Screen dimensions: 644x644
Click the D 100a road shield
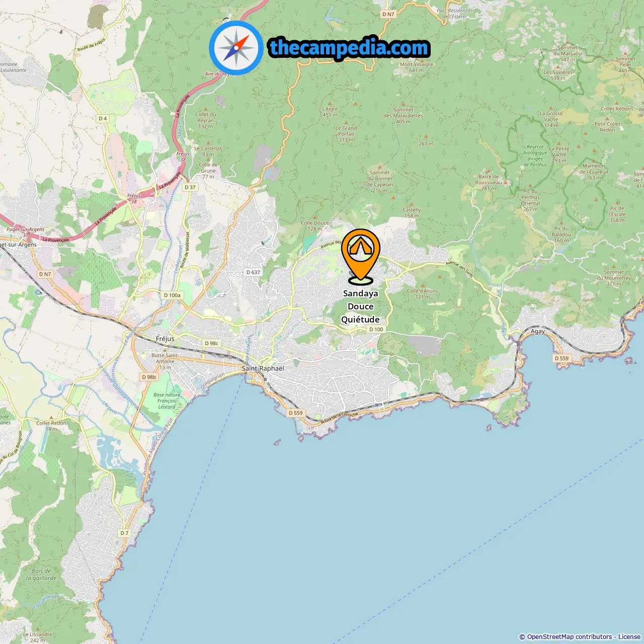pyautogui.click(x=172, y=295)
